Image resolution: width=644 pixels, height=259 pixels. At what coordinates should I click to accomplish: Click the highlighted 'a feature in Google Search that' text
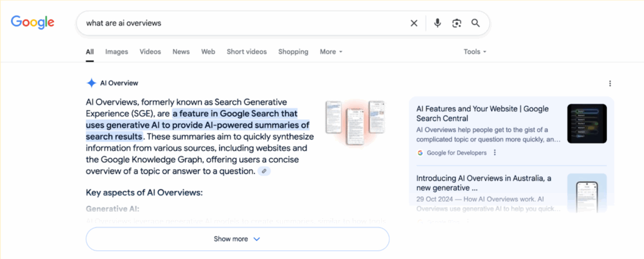click(x=235, y=113)
